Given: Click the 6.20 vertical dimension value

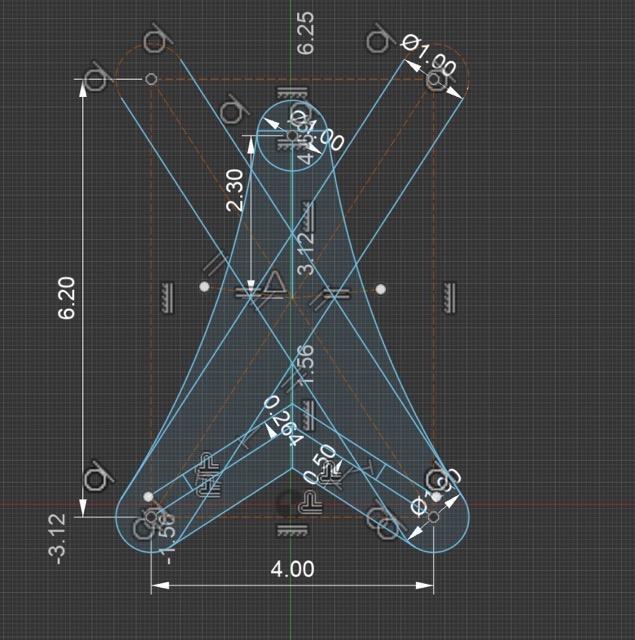Looking at the screenshot, I should pyautogui.click(x=67, y=298).
